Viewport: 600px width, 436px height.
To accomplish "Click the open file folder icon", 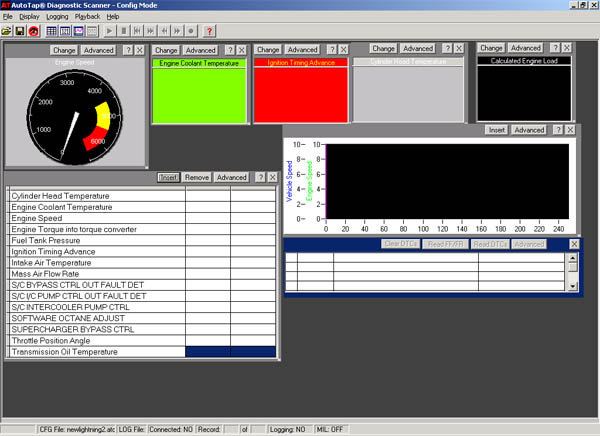I will coord(7,32).
